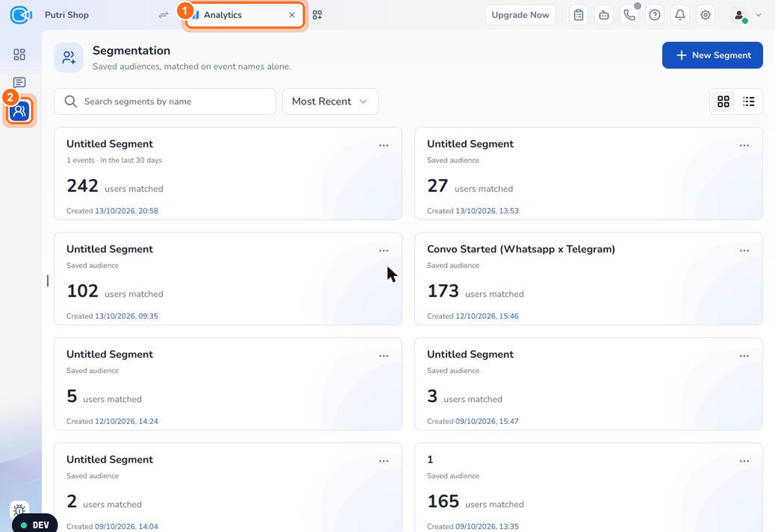Open options menu for 5 users segment
The width and height of the screenshot is (775, 532).
coord(383,356)
